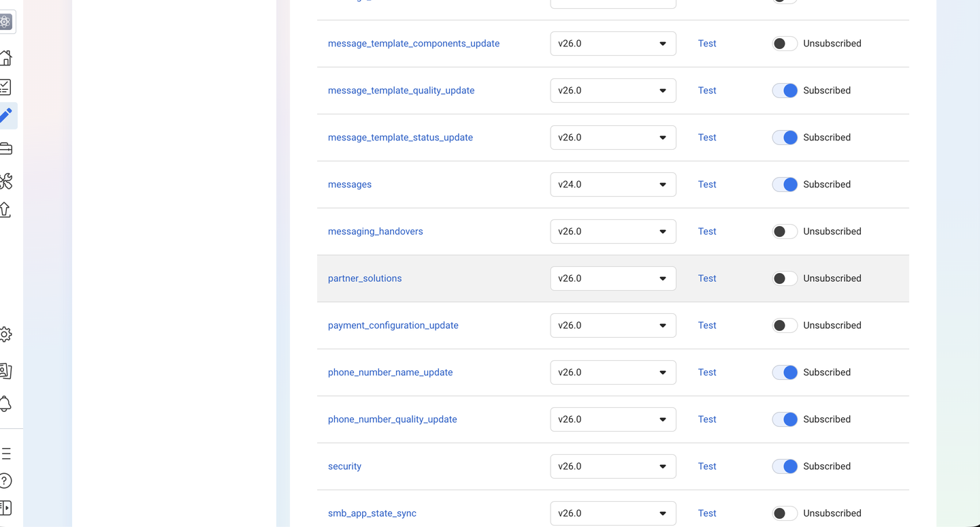This screenshot has width=980, height=527.
Task: Select the highlighted pencil icon in sidebar
Action: 6,116
